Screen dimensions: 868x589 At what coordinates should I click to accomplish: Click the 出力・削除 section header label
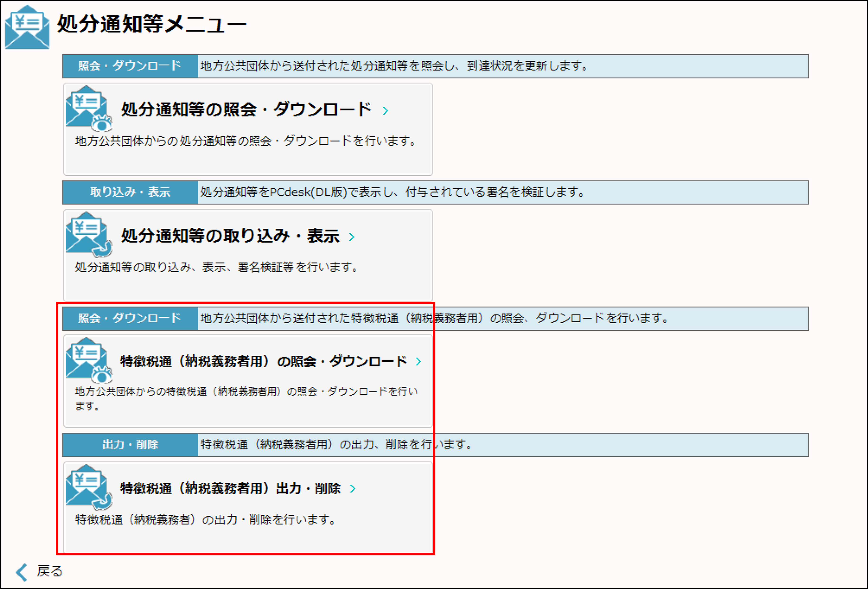point(130,445)
